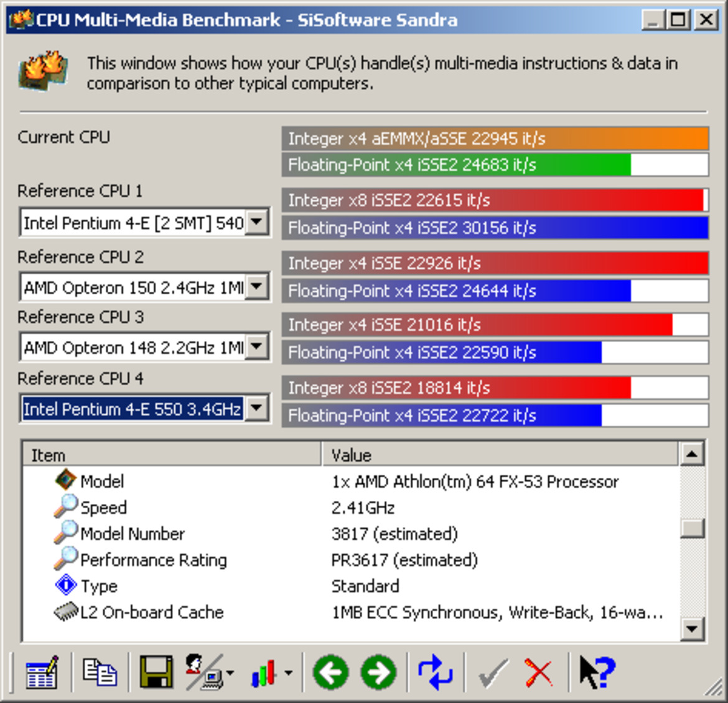Click the value 1x AMD Athlon(tm) 64 FX-53 Processor
The image size is (728, 703).
click(475, 482)
